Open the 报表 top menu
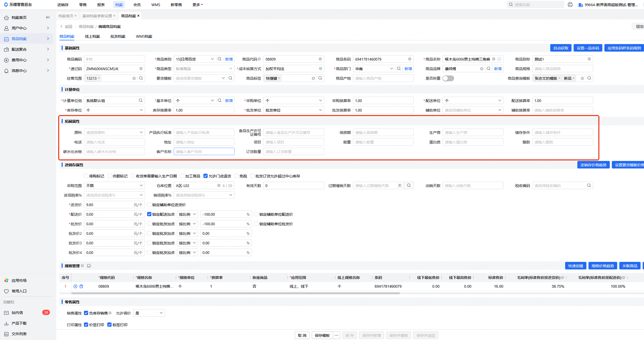The image size is (644, 340). (x=101, y=5)
